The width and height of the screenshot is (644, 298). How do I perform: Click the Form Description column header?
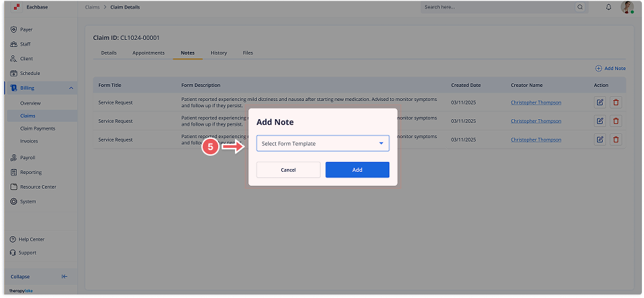[x=201, y=86]
